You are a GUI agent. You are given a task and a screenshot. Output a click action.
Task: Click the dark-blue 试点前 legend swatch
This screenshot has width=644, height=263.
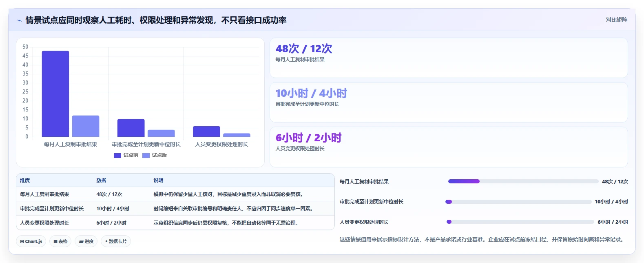click(x=117, y=155)
